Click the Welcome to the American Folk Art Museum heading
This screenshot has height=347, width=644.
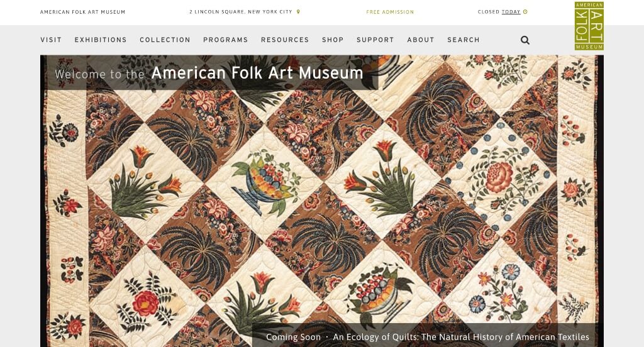pos(209,73)
